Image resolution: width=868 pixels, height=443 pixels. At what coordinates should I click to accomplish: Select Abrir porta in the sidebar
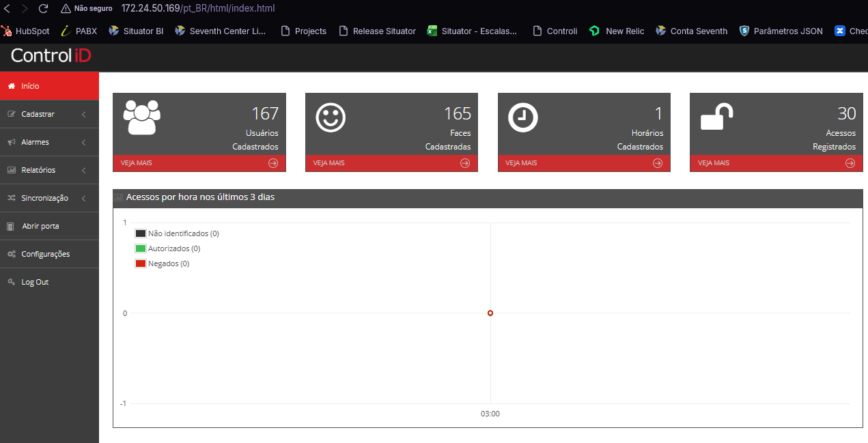(x=40, y=226)
